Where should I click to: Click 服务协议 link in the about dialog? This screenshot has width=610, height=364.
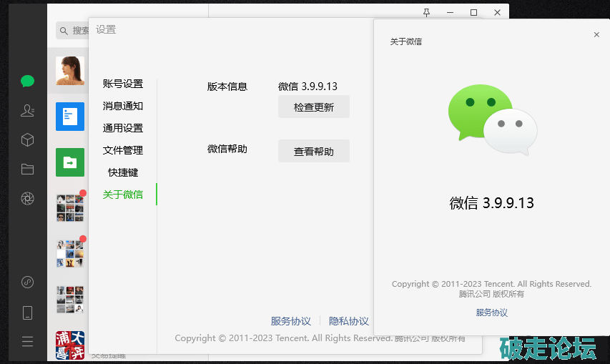[x=491, y=313]
